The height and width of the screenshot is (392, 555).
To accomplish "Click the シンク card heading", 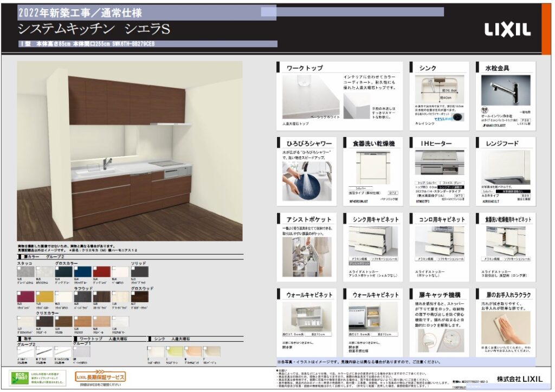I will [x=428, y=68].
